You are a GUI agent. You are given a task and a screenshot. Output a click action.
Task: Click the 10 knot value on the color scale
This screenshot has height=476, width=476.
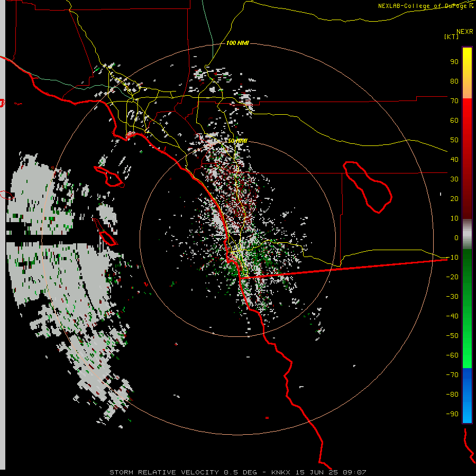coord(454,218)
